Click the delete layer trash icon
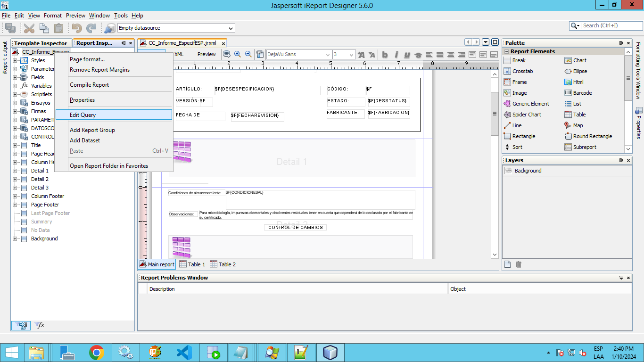The width and height of the screenshot is (644, 362). coord(519,264)
